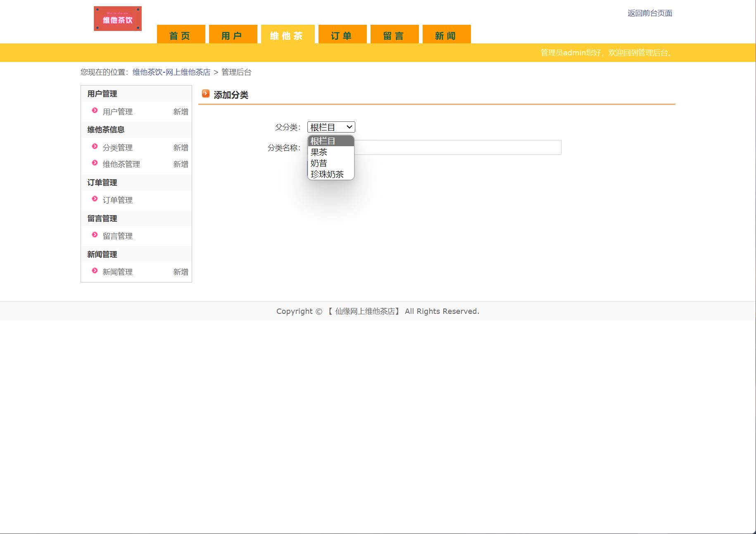Click the orange arrow icon beside 添加分类

(x=205, y=93)
